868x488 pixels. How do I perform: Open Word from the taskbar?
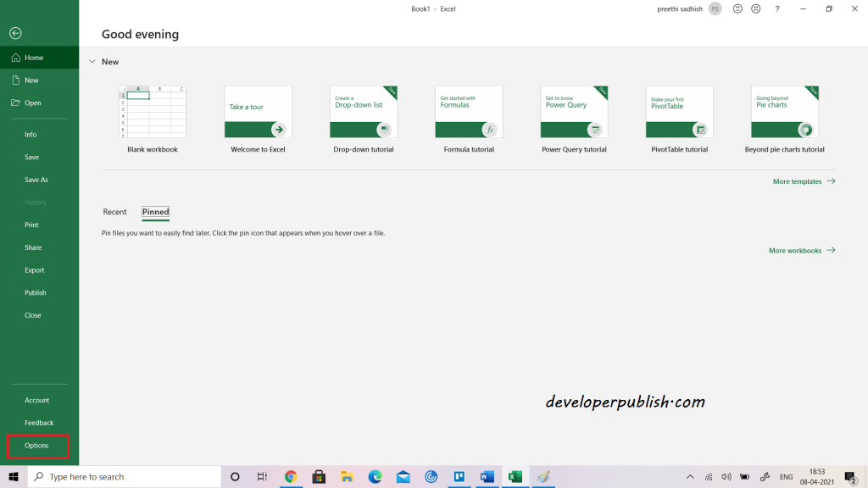(x=487, y=476)
